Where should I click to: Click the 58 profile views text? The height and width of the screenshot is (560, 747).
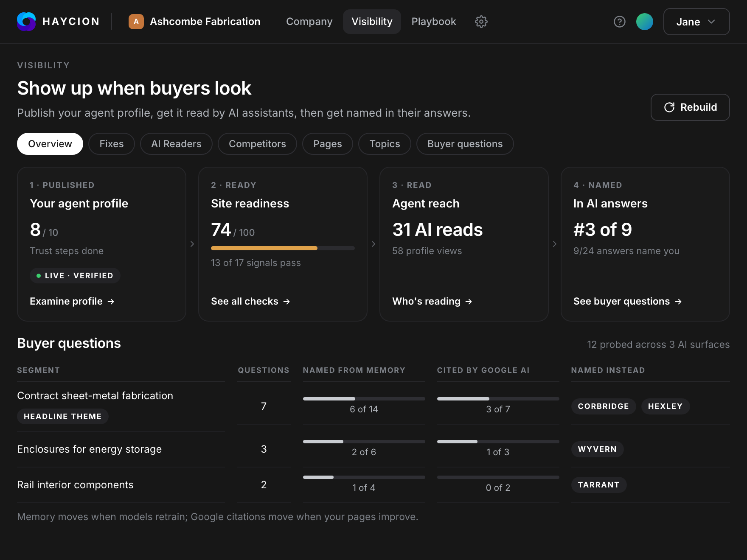tap(427, 251)
